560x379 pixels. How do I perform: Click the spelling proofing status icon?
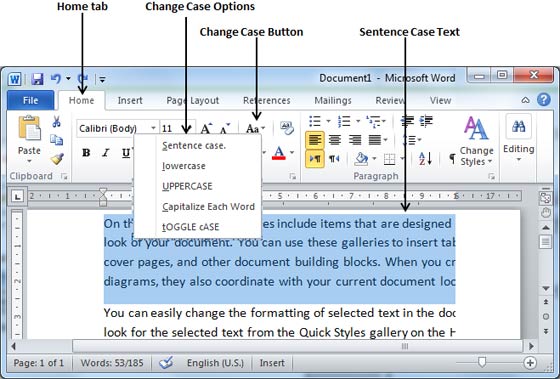tap(166, 363)
